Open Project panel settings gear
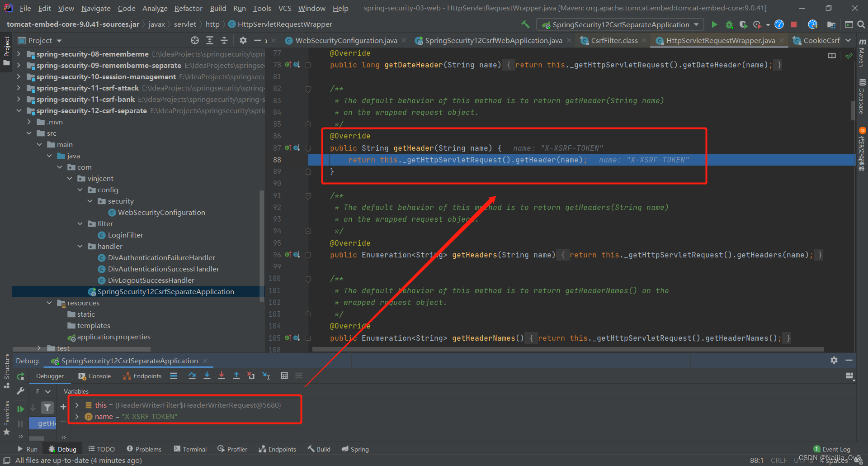868x466 pixels. pos(243,40)
